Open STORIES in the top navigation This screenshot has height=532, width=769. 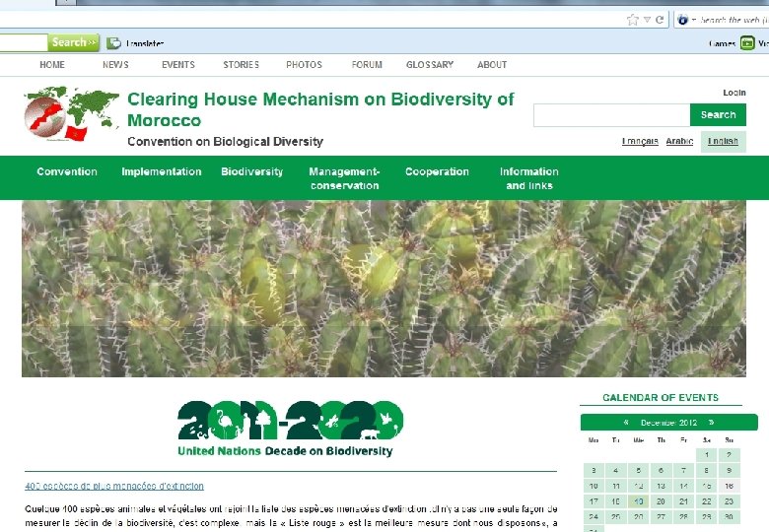[242, 65]
